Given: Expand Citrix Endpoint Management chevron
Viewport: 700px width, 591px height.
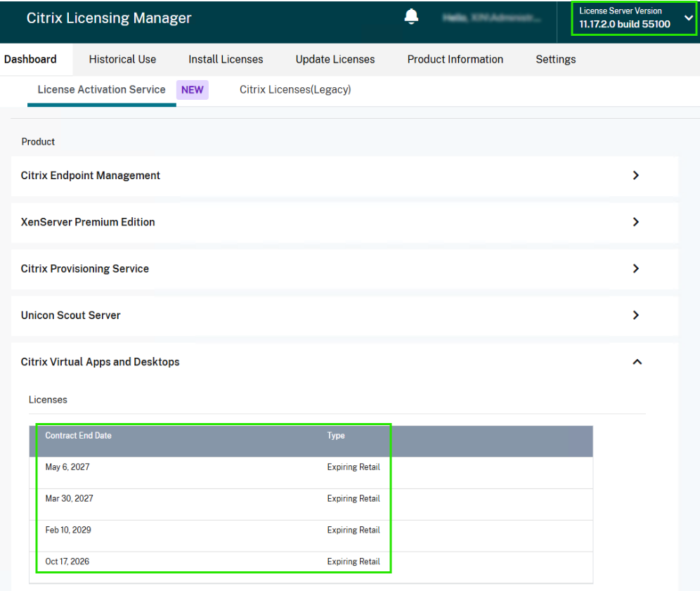Looking at the screenshot, I should [636, 176].
